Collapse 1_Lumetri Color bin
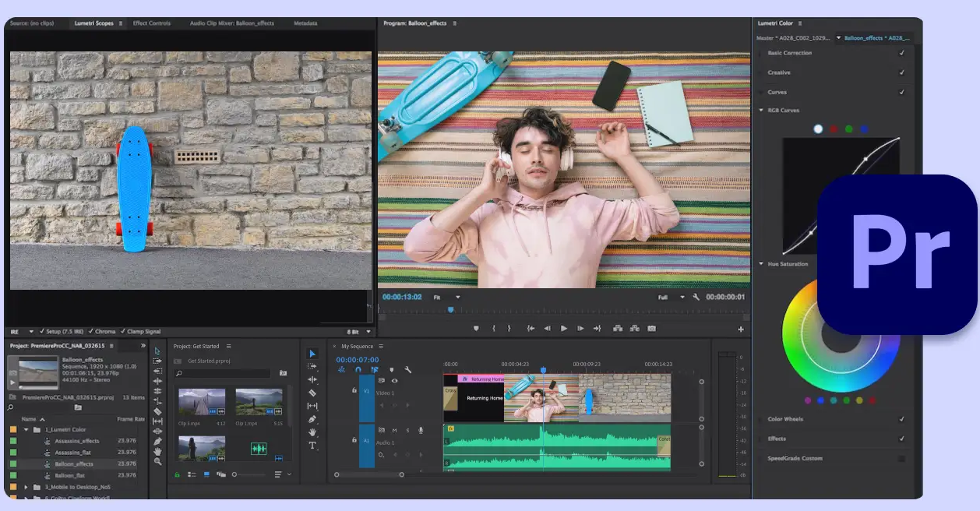 26,429
